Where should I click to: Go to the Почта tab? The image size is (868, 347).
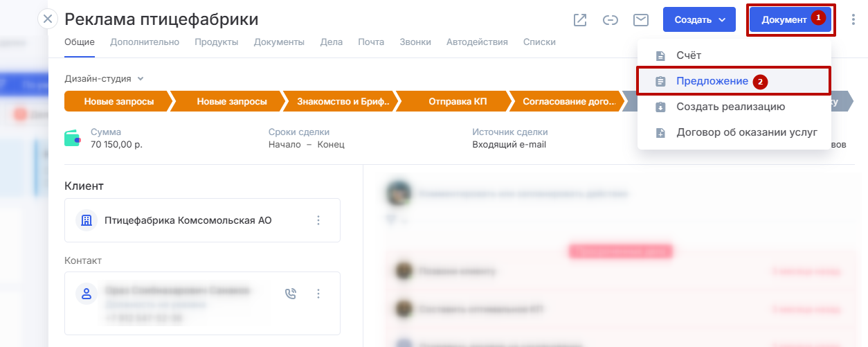(x=371, y=42)
